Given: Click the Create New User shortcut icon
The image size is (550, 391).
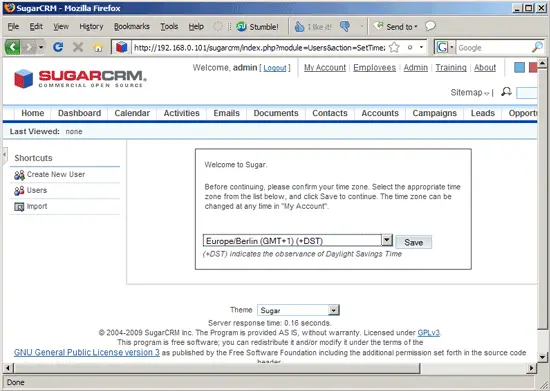Looking at the screenshot, I should 19,175.
